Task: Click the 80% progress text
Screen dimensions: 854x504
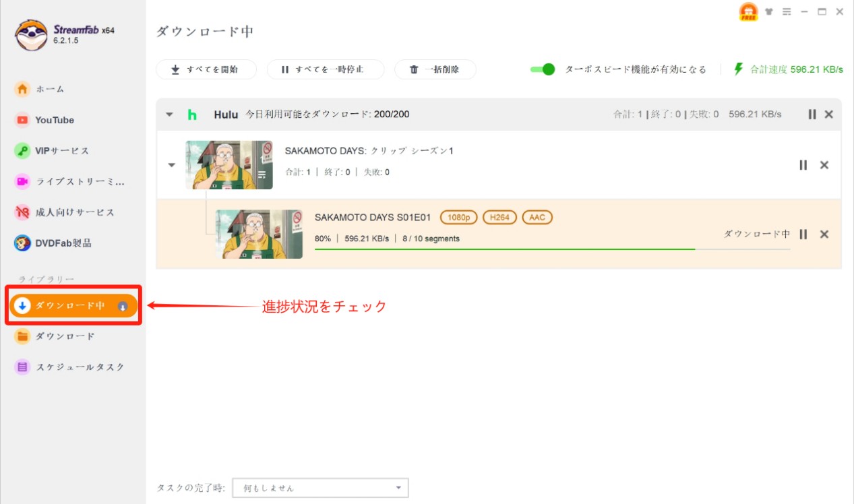Action: click(323, 239)
